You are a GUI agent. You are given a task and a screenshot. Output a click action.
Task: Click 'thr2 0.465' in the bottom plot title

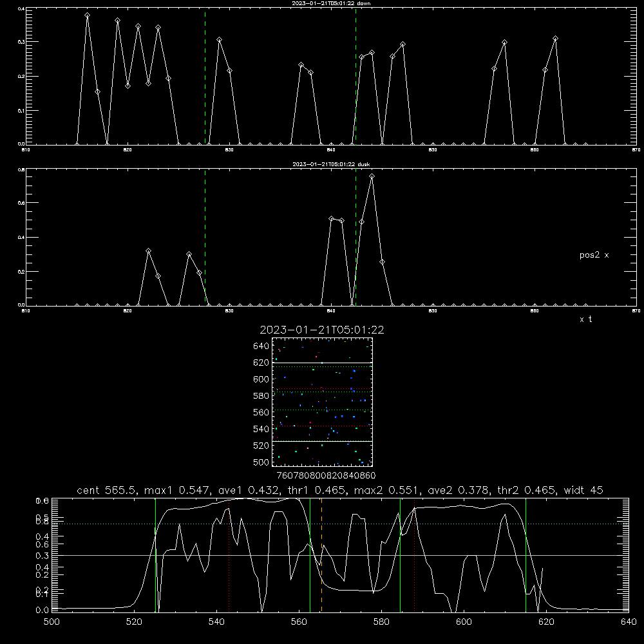(527, 490)
